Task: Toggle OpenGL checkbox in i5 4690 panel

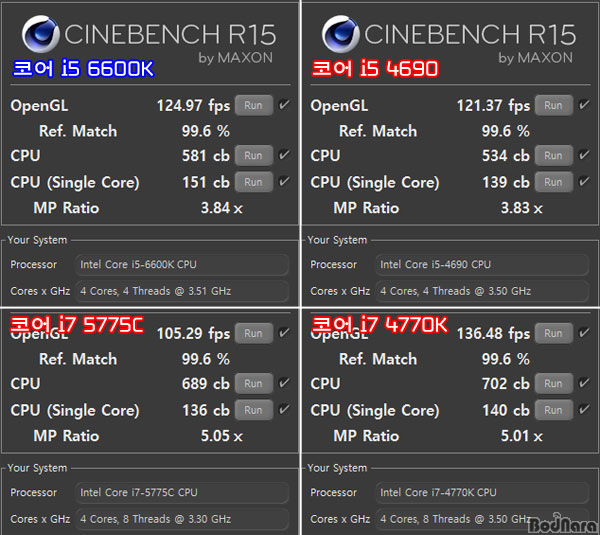Action: pyautogui.click(x=584, y=104)
